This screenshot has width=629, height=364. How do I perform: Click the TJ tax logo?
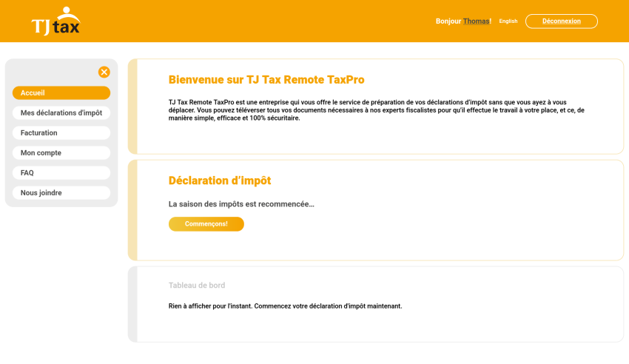[55, 21]
